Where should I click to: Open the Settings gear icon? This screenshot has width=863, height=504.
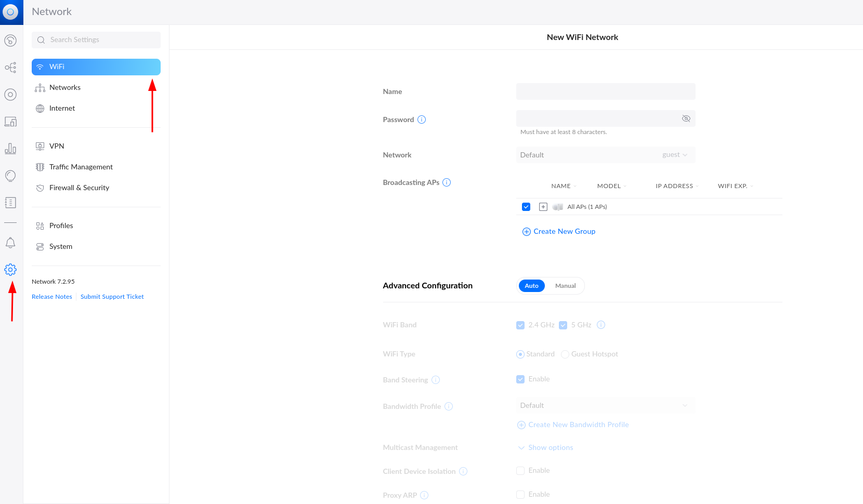[10, 270]
